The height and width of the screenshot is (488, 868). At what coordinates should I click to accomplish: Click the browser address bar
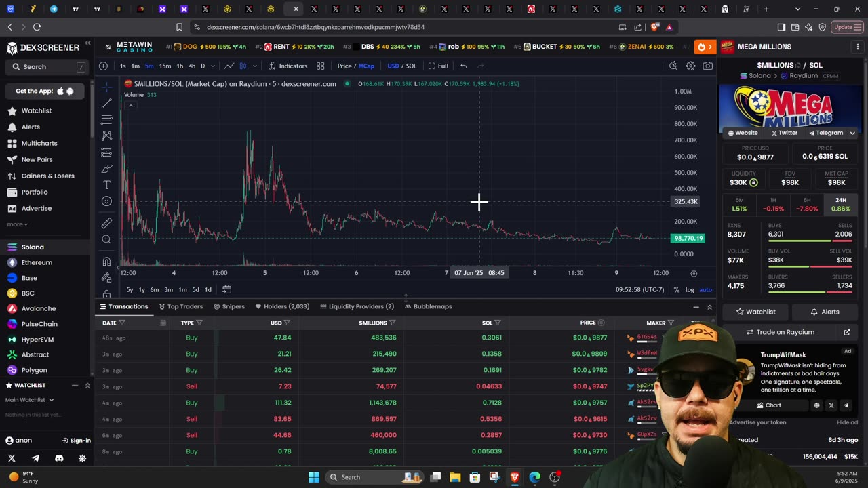407,27
